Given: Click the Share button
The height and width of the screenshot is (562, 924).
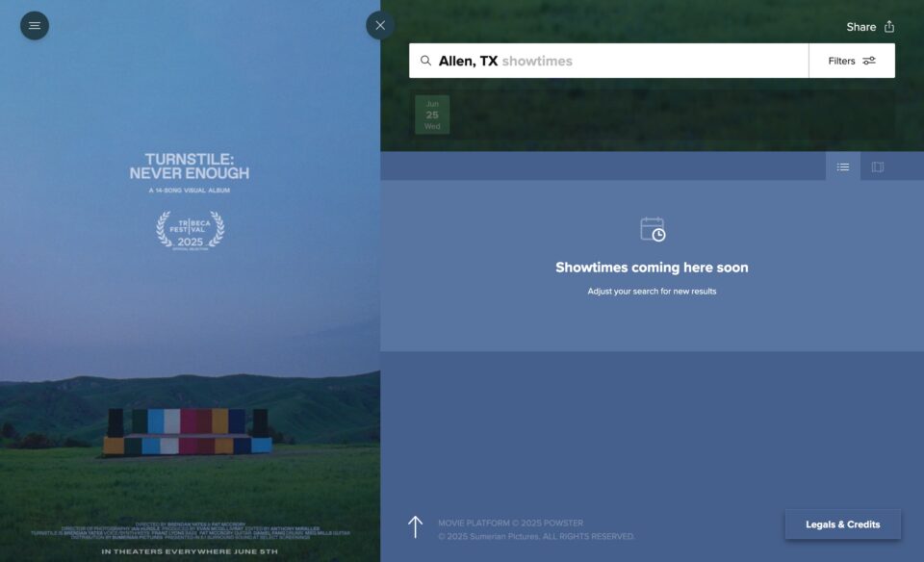Looking at the screenshot, I should coord(870,27).
